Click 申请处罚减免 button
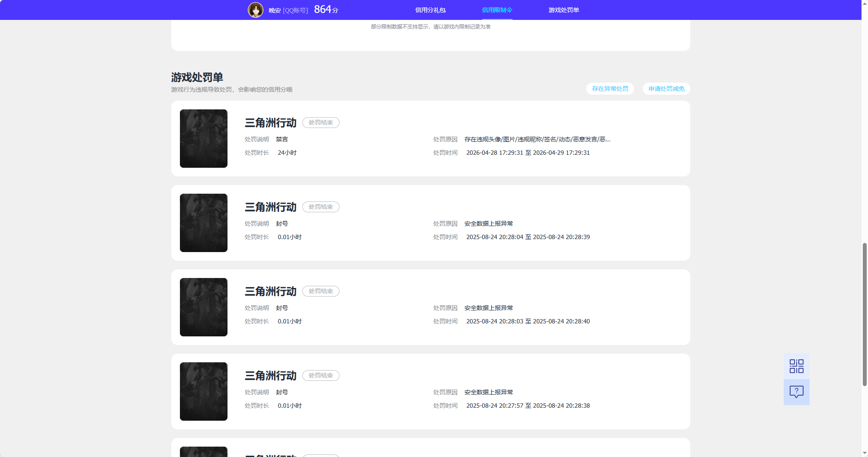Viewport: 868px width, 457px height. 666,89
